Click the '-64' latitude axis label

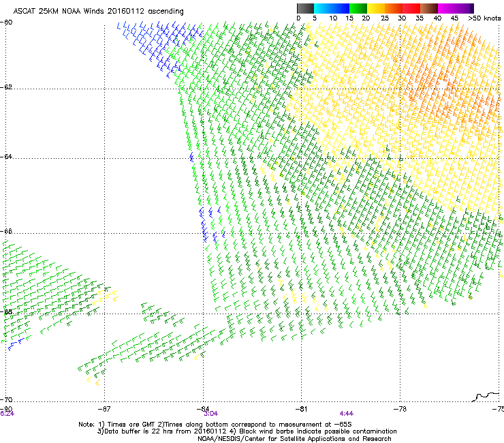click(6, 157)
